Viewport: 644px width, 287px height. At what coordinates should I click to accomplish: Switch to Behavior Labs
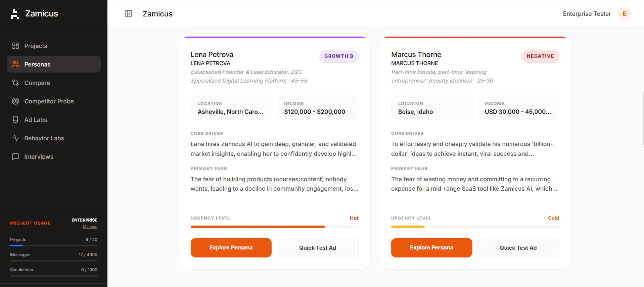pyautogui.click(x=54, y=138)
